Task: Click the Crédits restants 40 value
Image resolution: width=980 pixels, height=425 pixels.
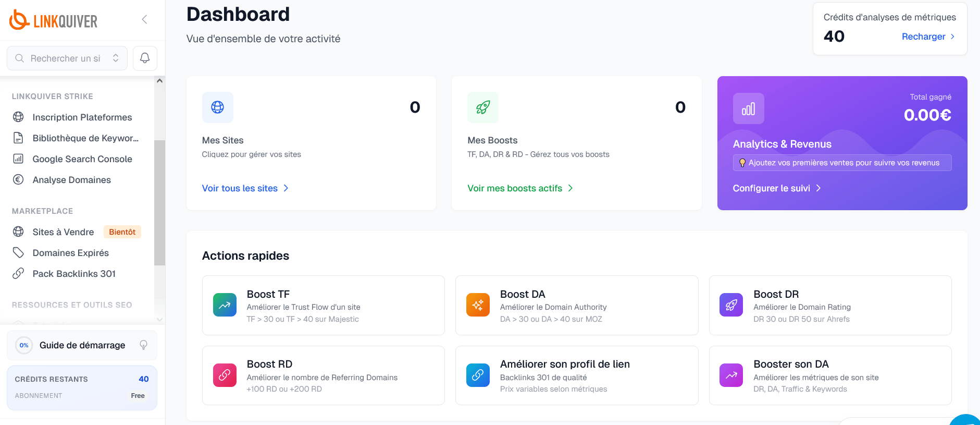Action: coord(144,379)
